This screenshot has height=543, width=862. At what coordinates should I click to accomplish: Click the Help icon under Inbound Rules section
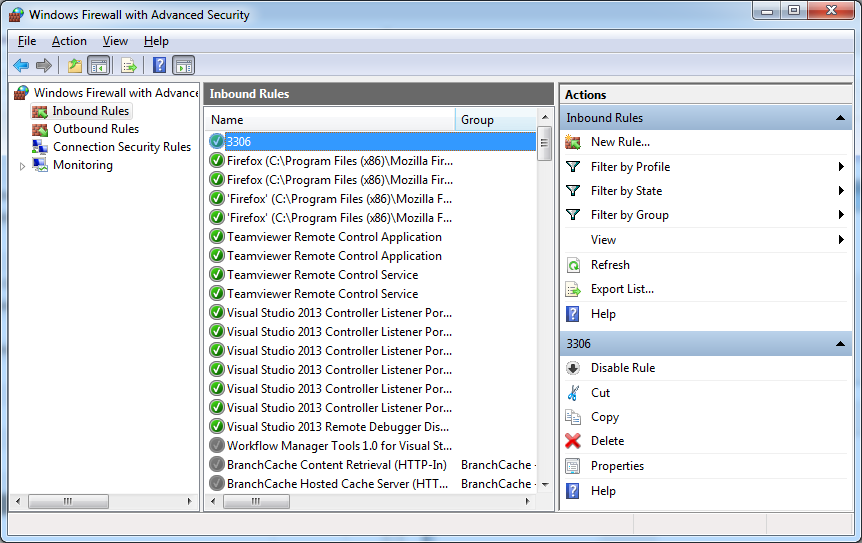[x=573, y=314]
